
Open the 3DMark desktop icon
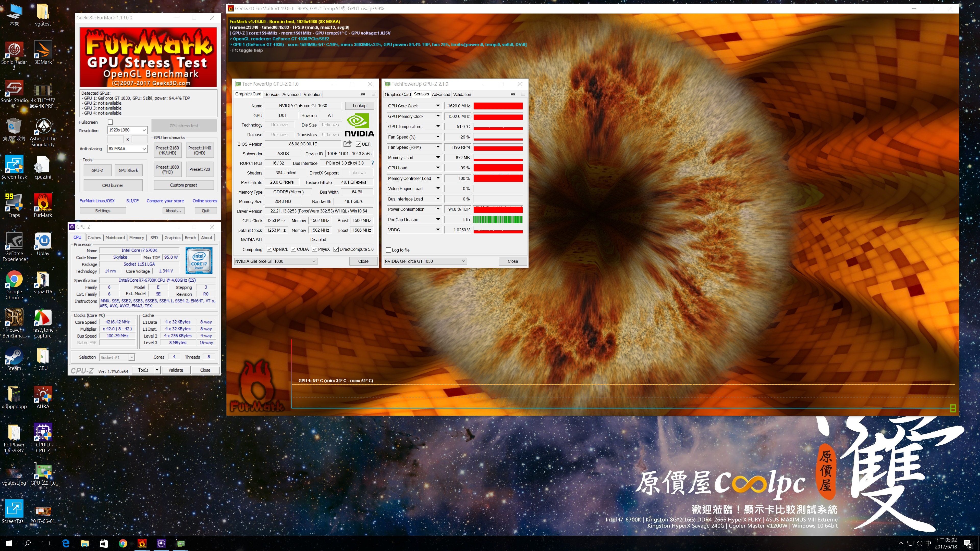coord(43,53)
